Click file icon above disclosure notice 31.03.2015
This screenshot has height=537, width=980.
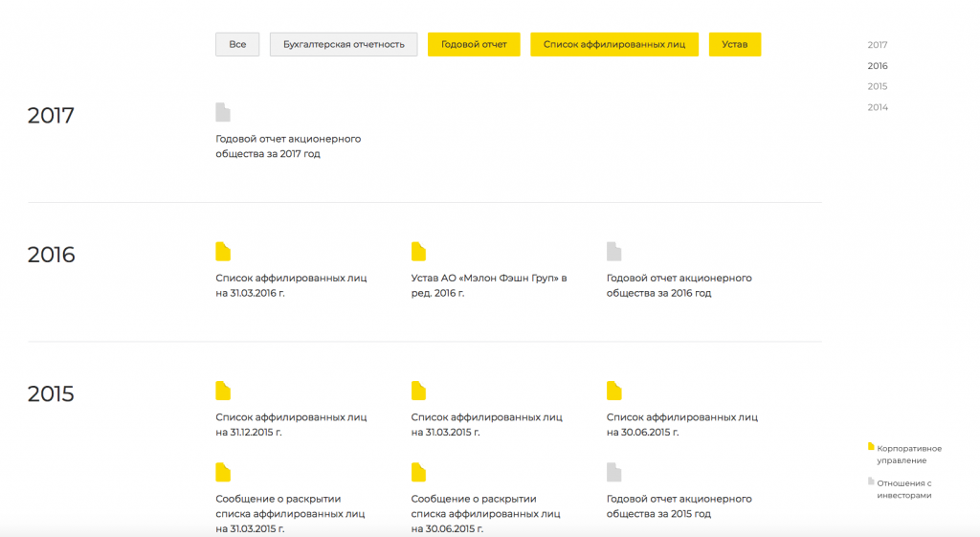223,472
